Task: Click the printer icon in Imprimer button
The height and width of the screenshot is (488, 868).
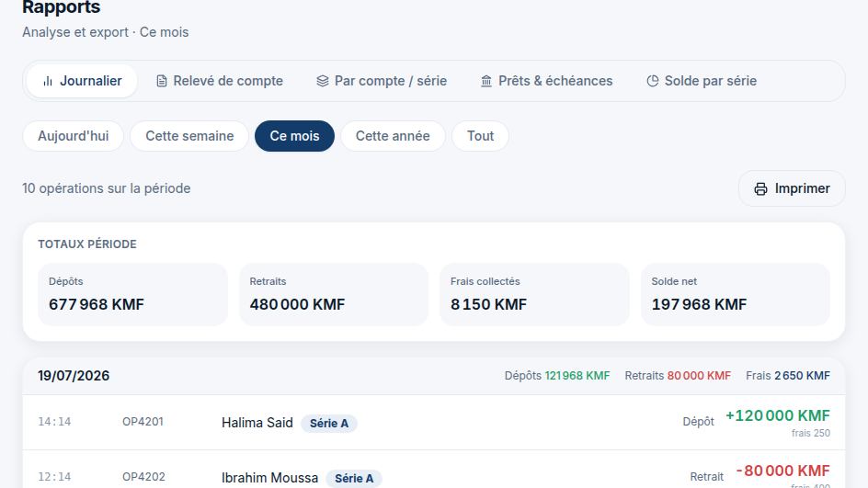Action: [x=761, y=189]
